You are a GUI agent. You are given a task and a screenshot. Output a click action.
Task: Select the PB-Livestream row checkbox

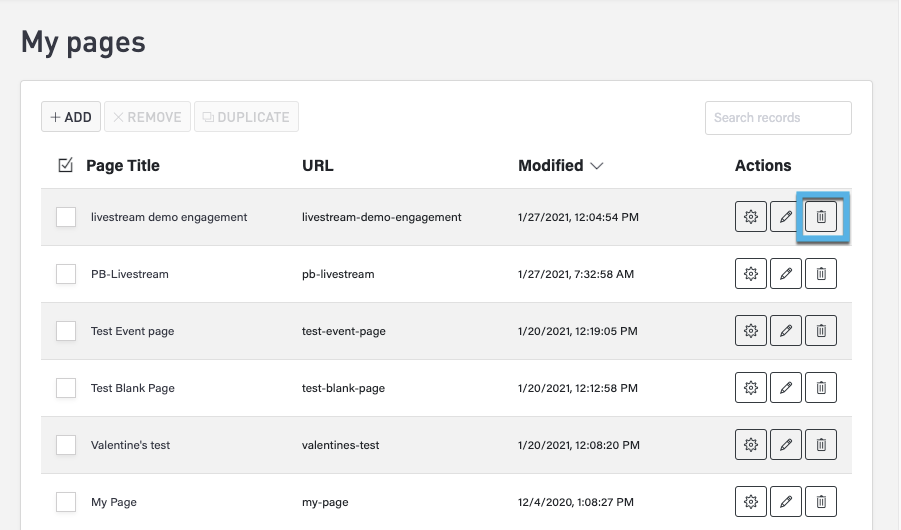66,274
